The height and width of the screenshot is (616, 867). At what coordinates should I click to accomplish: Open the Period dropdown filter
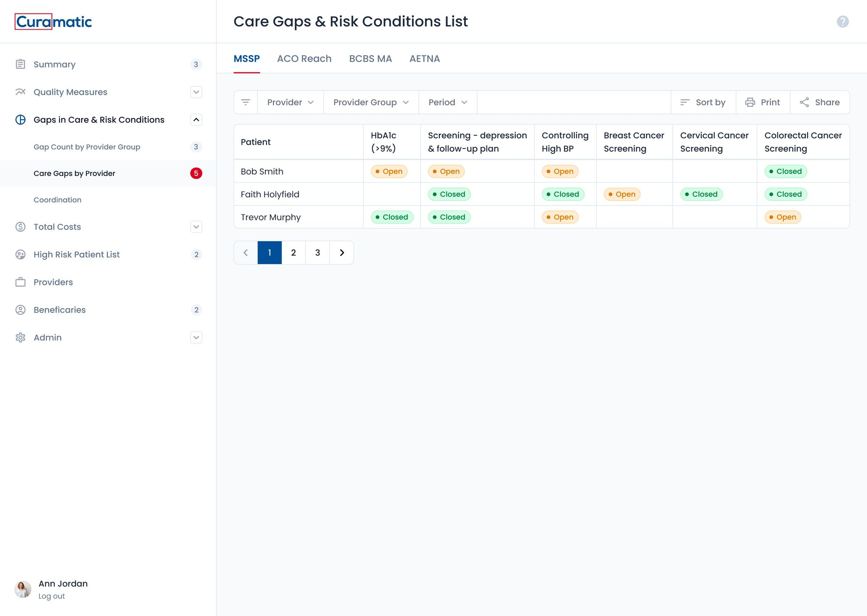click(x=447, y=102)
